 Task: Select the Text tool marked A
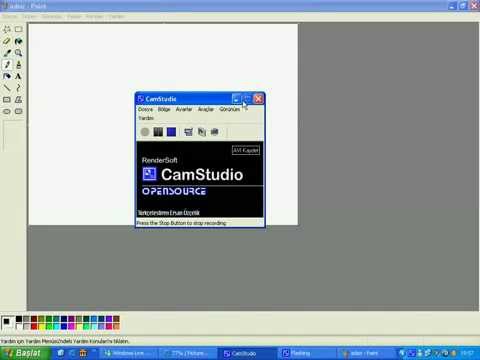pyautogui.click(x=19, y=76)
